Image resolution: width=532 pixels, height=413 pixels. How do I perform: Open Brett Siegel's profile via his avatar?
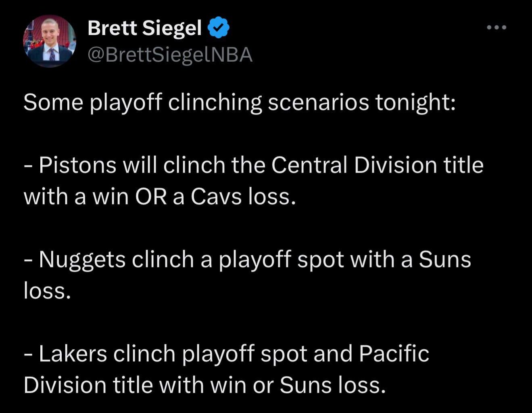50,41
